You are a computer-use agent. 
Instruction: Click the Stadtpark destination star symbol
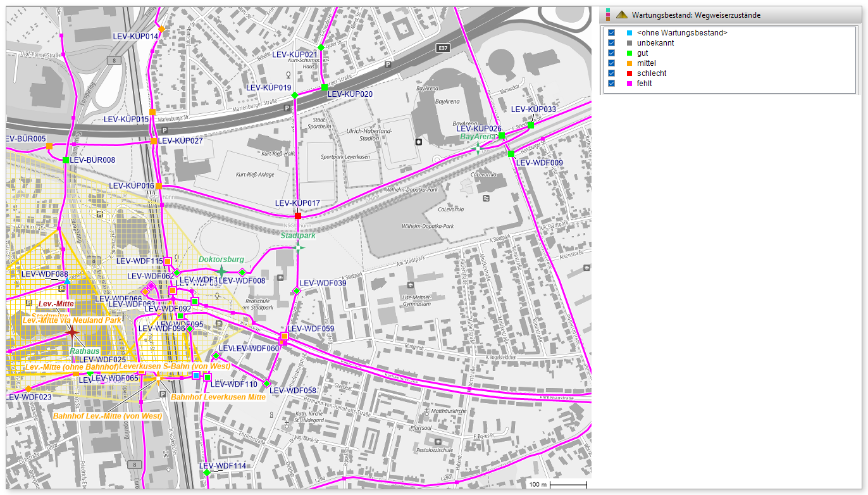click(x=299, y=246)
